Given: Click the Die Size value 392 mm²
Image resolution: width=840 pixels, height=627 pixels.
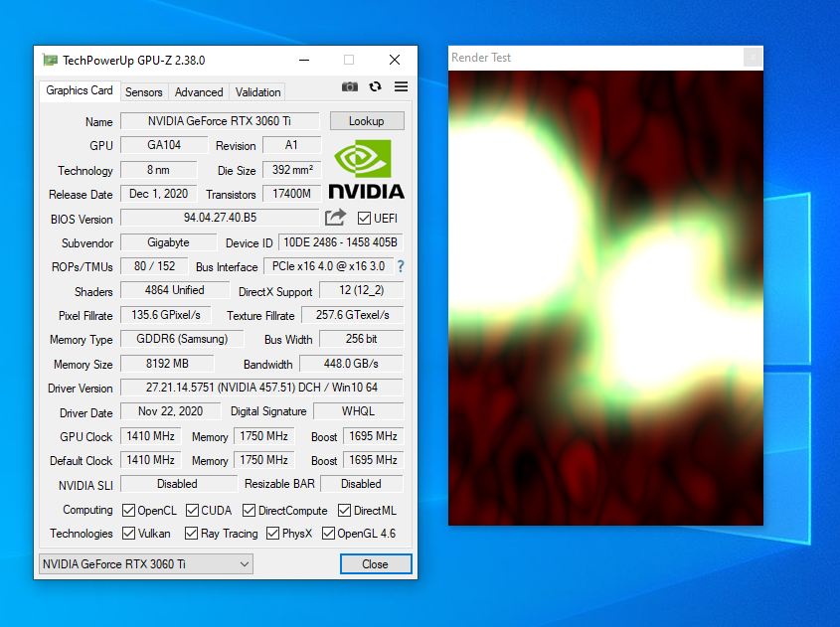Looking at the screenshot, I should (291, 170).
